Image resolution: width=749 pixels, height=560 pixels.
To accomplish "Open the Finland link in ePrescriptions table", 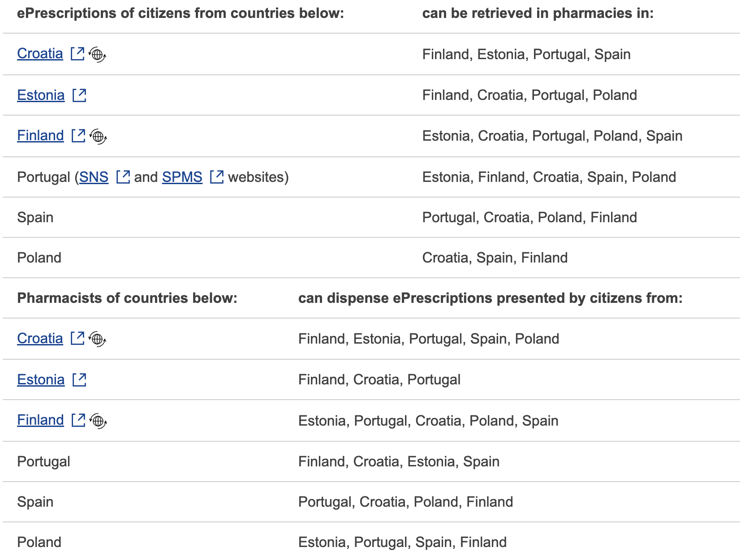I will (40, 136).
